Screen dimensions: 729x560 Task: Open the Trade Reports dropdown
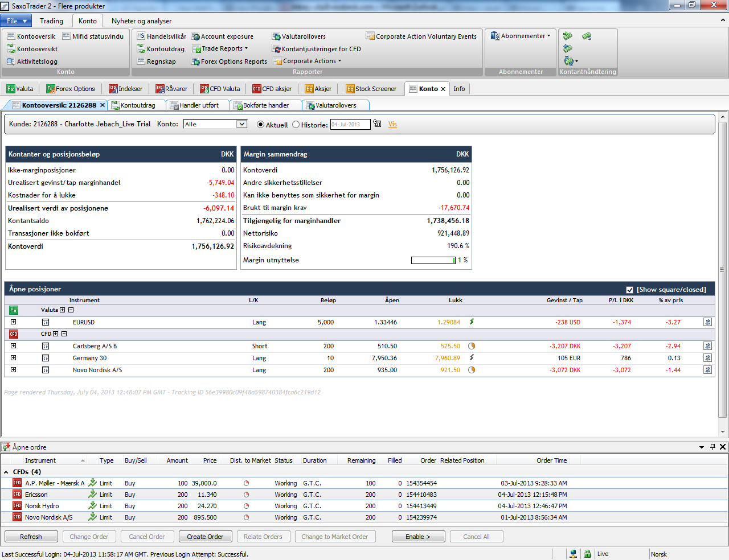point(220,49)
